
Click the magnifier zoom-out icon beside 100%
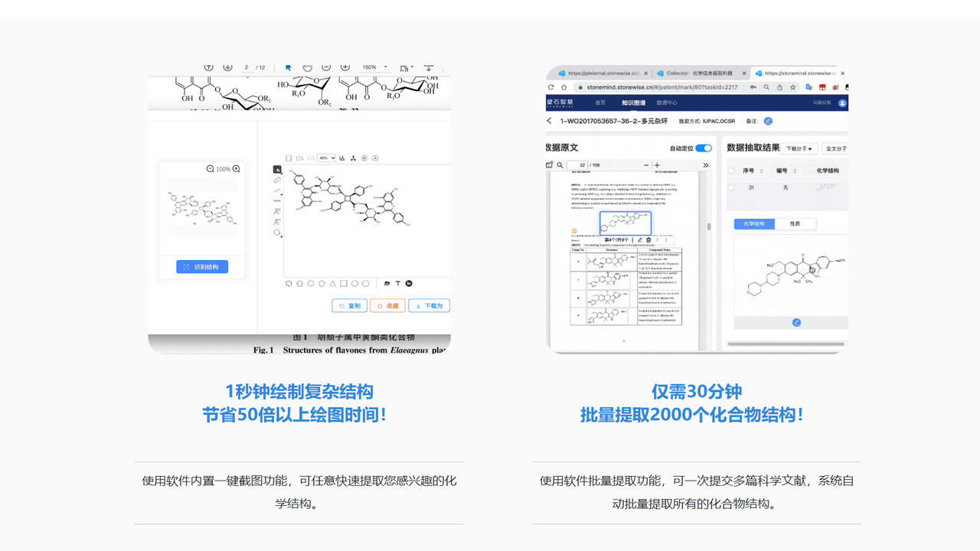[x=210, y=168]
